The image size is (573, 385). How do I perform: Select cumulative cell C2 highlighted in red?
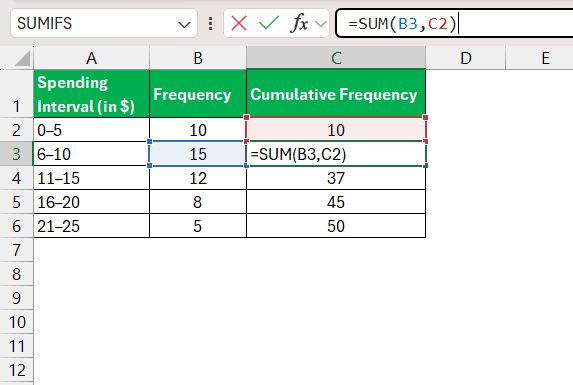pyautogui.click(x=336, y=129)
